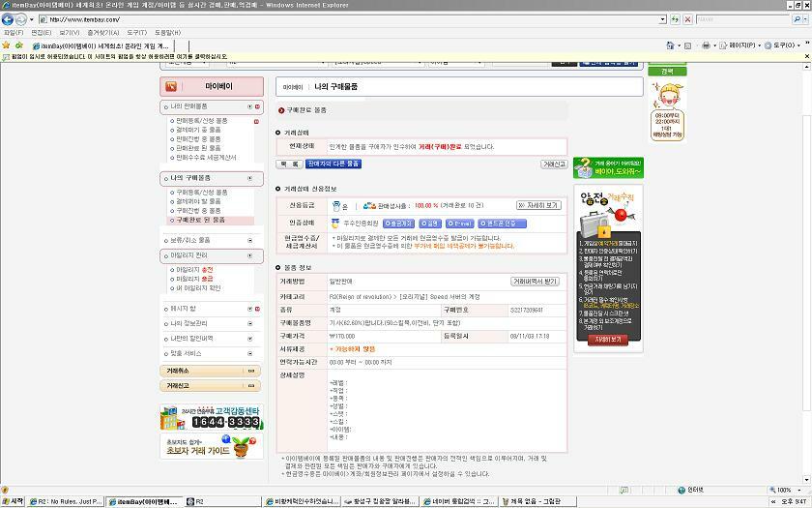
Task: Open the address bar dropdown arrow
Action: tap(663, 19)
